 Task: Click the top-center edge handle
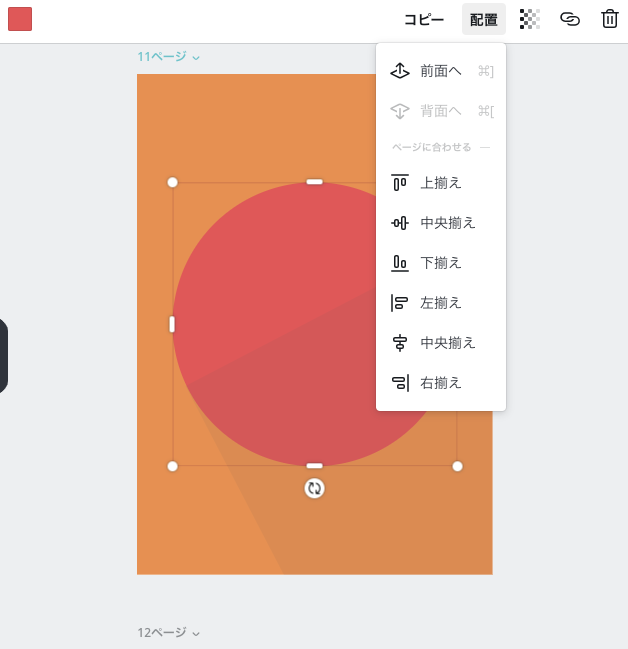coord(314,182)
